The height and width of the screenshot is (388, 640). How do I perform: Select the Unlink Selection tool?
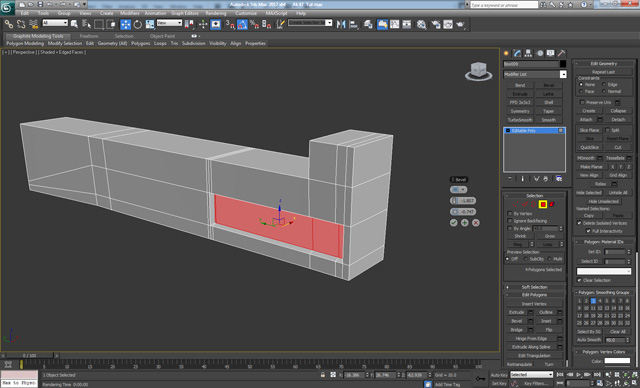21,24
